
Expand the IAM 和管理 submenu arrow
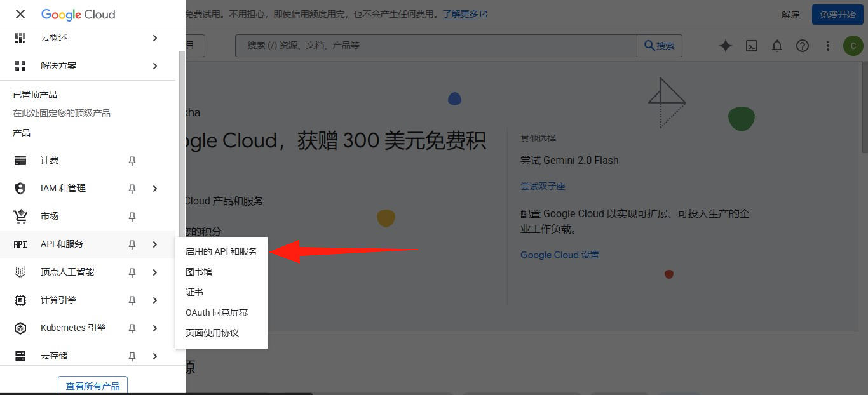(x=154, y=188)
